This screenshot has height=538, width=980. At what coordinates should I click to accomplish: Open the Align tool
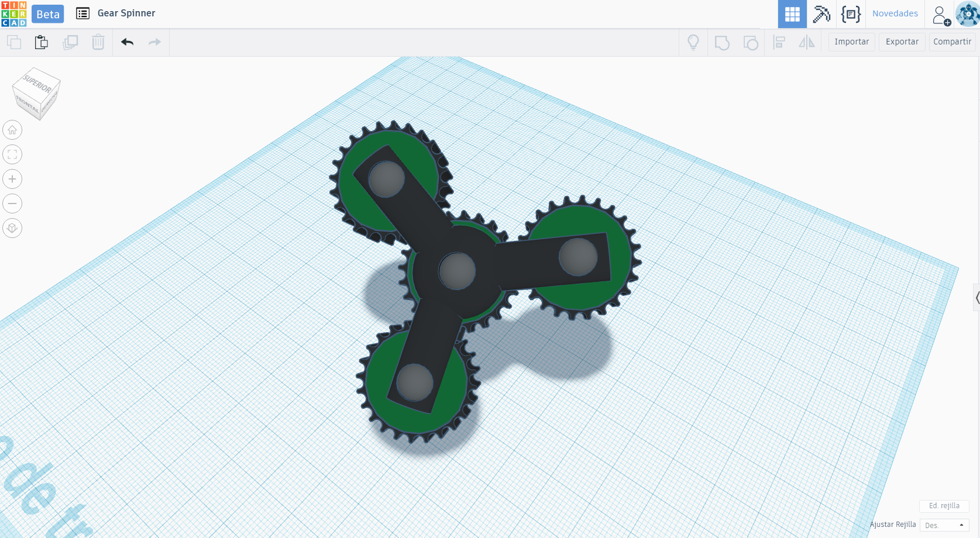click(779, 42)
